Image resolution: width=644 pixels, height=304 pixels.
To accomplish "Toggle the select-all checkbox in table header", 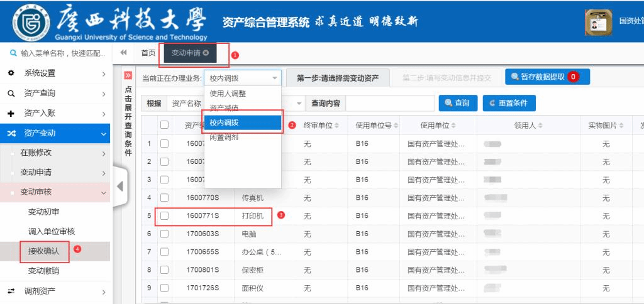I will coord(164,125).
